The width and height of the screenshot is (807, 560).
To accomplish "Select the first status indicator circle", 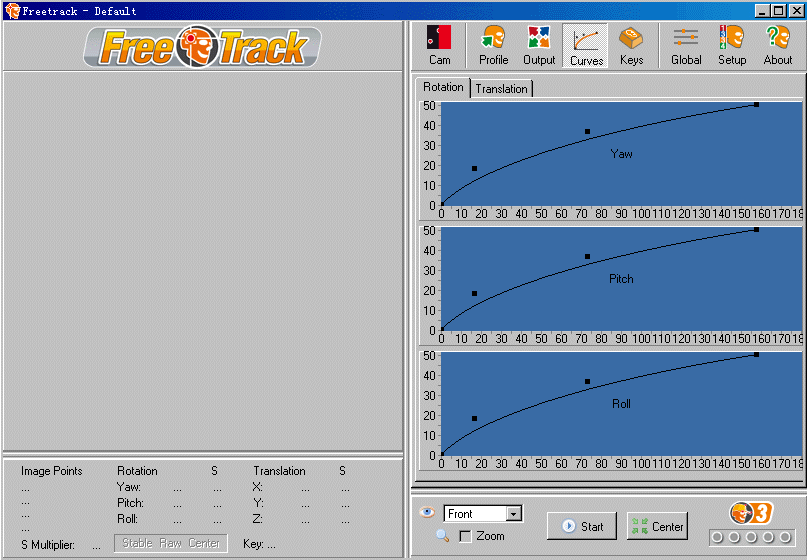I will click(x=717, y=537).
